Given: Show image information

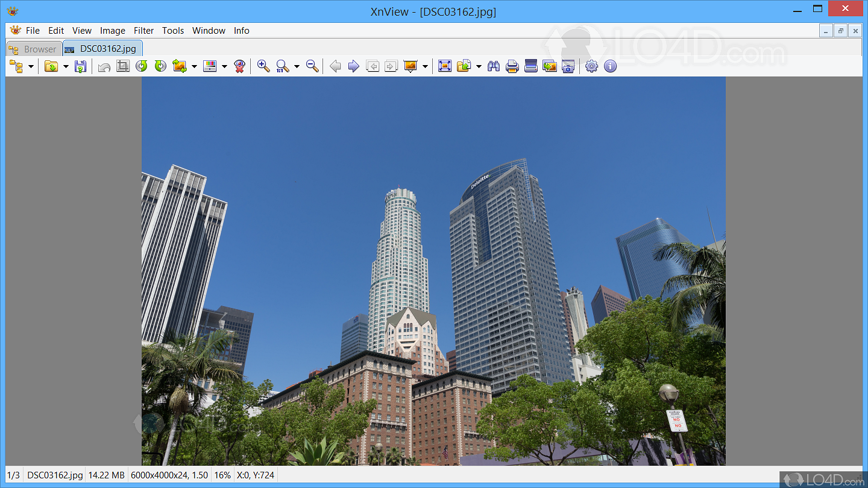Looking at the screenshot, I should click(610, 66).
